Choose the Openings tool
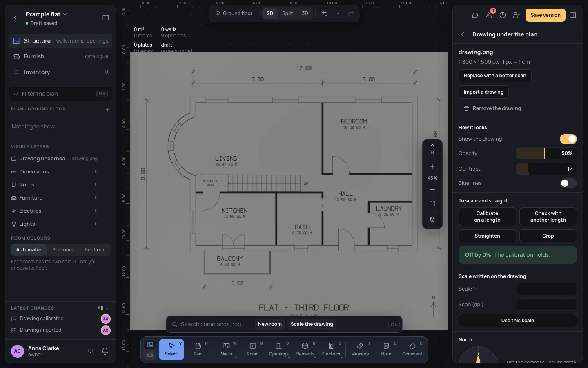 coord(279,350)
